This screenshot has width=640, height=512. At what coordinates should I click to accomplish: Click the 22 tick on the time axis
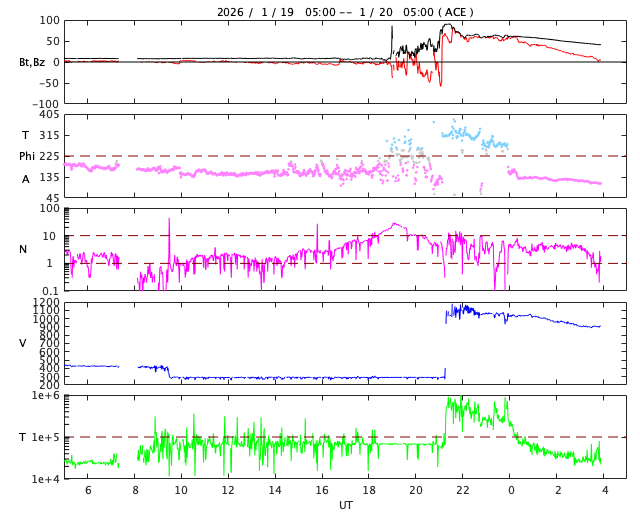point(463,490)
